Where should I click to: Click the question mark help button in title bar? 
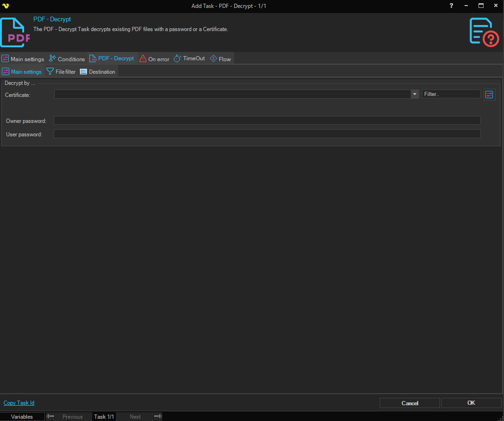tap(451, 6)
